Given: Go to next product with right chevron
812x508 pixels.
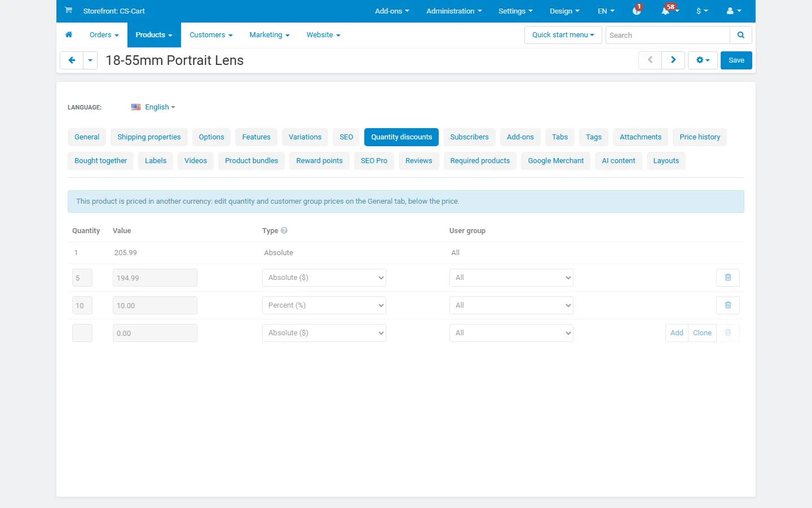Looking at the screenshot, I should click(673, 60).
